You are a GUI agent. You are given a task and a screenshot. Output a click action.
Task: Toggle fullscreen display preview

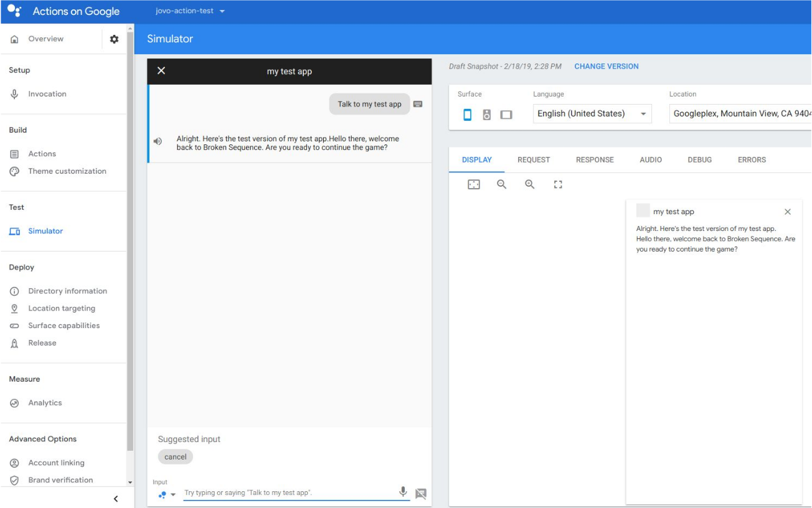point(558,184)
